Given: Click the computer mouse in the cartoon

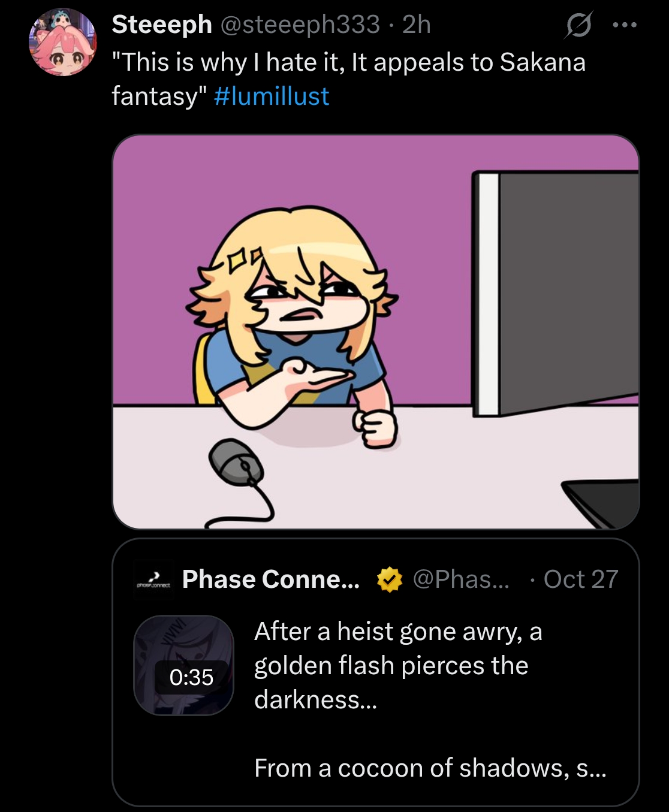Looking at the screenshot, I should (236, 461).
